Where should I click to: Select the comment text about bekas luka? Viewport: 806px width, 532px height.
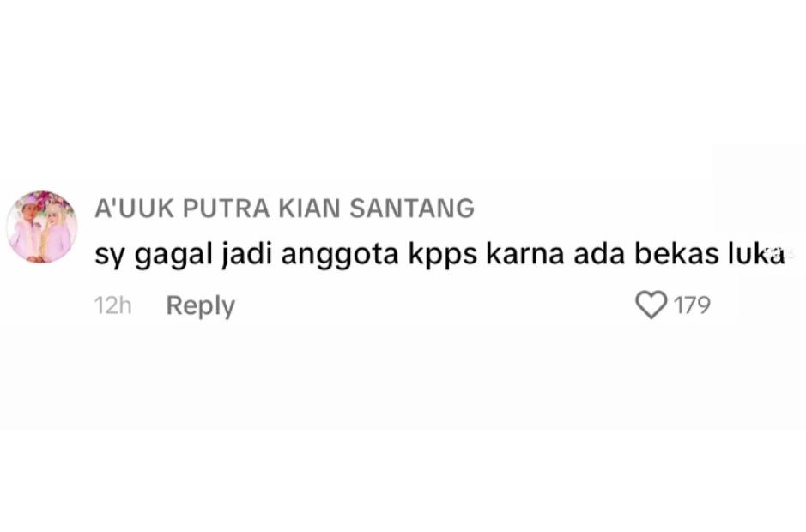pos(440,256)
